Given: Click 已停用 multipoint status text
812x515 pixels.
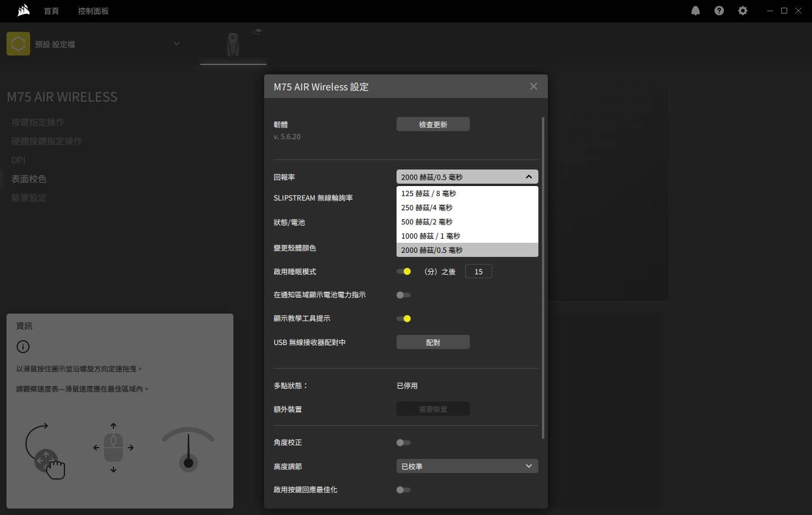Looking at the screenshot, I should (x=407, y=386).
